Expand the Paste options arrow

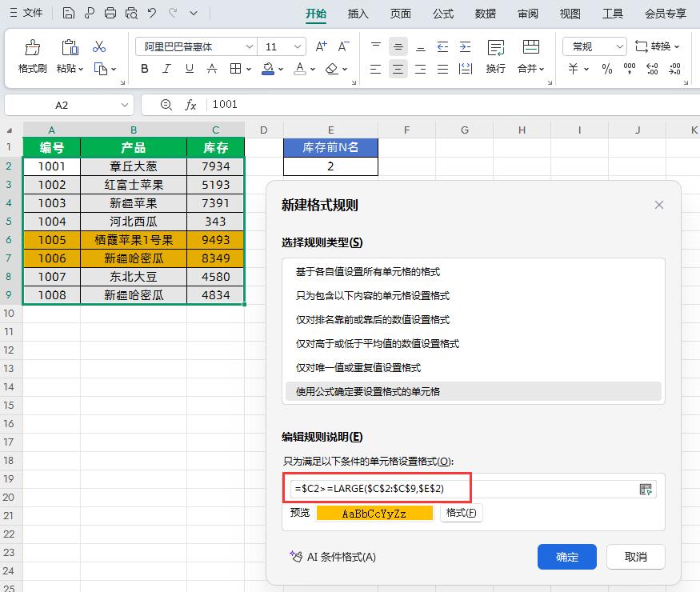point(81,69)
